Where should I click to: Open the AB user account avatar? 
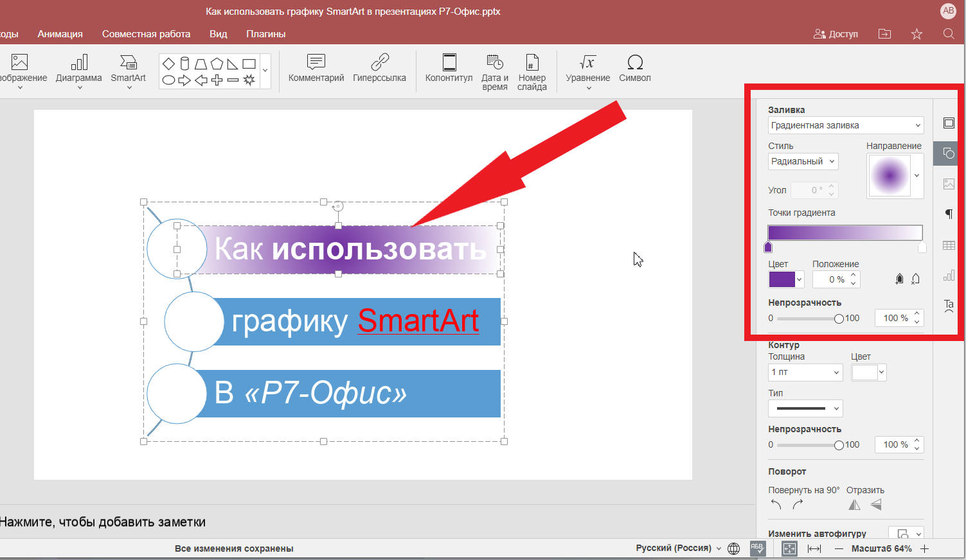[x=948, y=11]
